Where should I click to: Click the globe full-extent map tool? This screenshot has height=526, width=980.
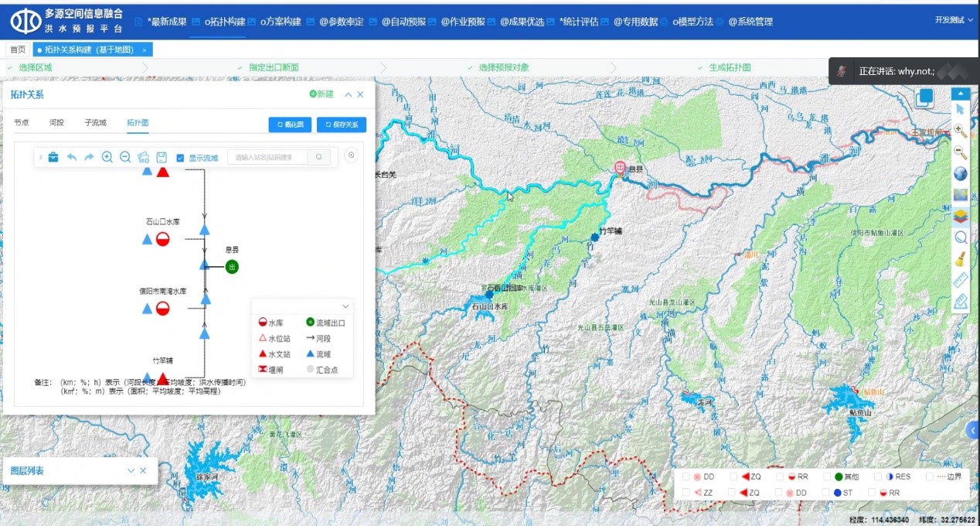coord(961,174)
